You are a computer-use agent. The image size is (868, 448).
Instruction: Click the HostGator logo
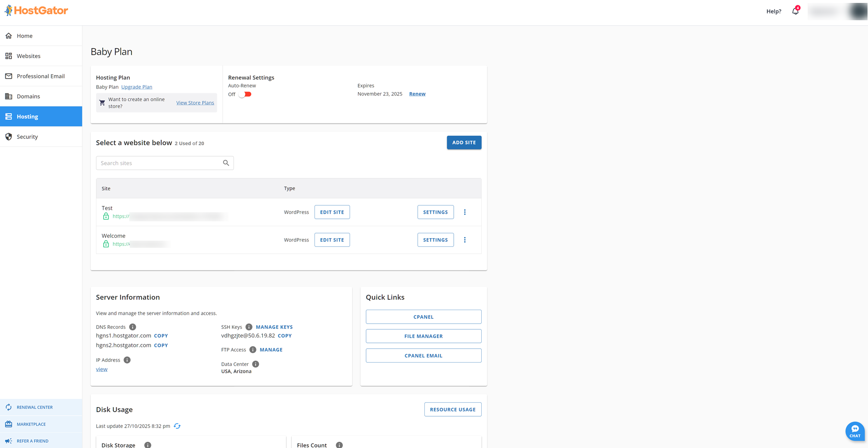point(37,11)
